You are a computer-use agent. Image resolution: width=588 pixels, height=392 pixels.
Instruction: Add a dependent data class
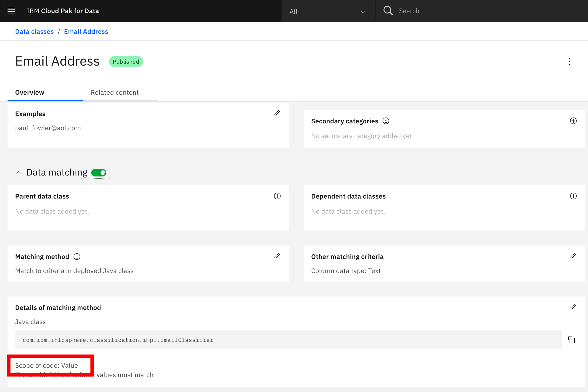pos(573,196)
